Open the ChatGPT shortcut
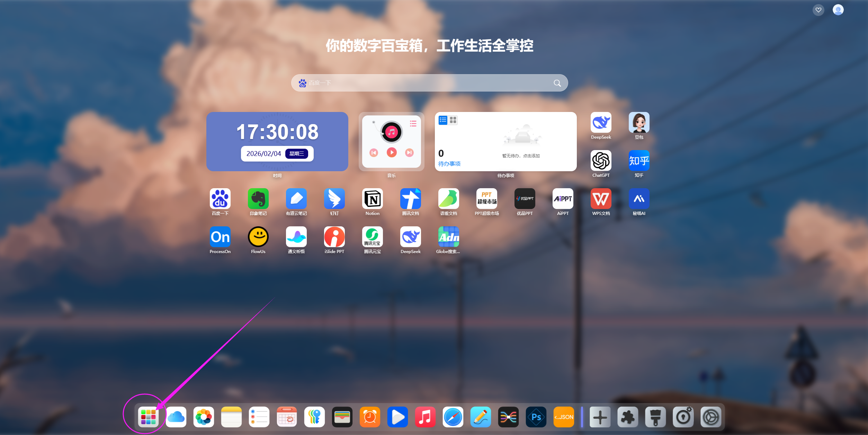 pos(601,161)
